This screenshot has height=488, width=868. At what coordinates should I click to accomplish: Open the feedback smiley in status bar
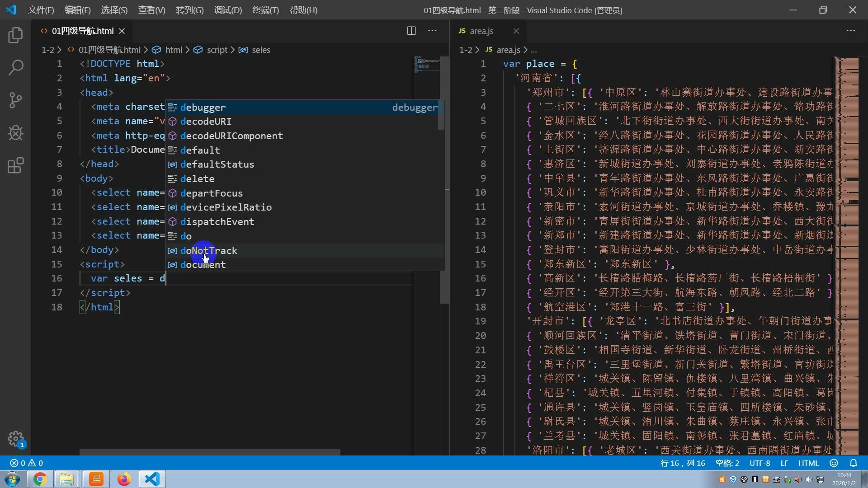pyautogui.click(x=834, y=463)
